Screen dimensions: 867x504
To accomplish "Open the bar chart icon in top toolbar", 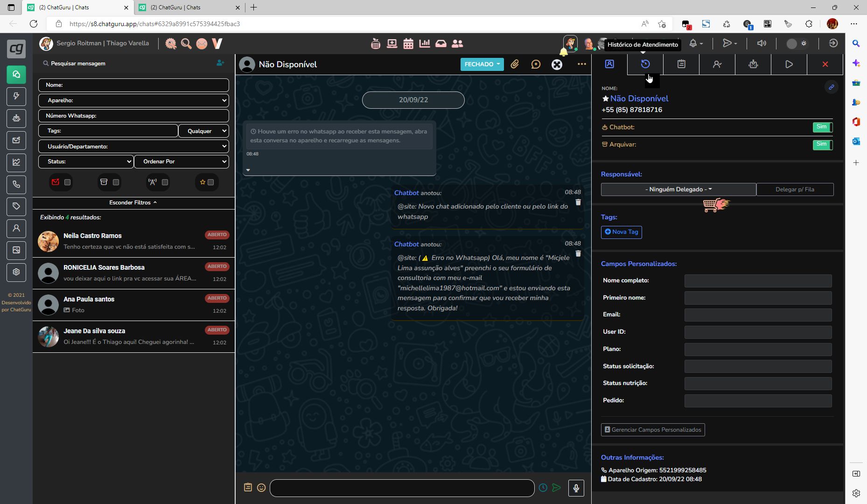I will click(x=425, y=43).
